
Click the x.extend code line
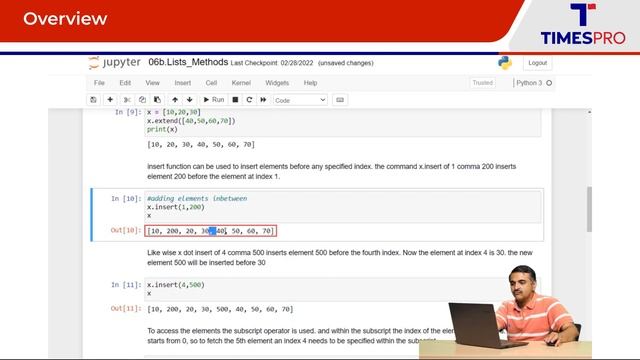click(191, 121)
